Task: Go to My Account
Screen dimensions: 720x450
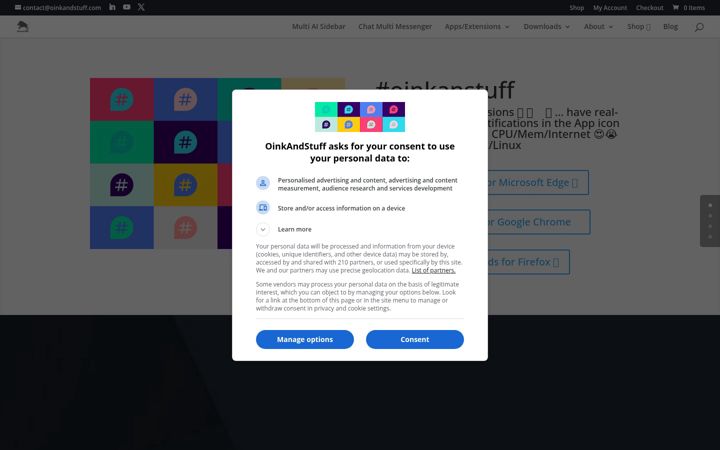Action: tap(610, 7)
